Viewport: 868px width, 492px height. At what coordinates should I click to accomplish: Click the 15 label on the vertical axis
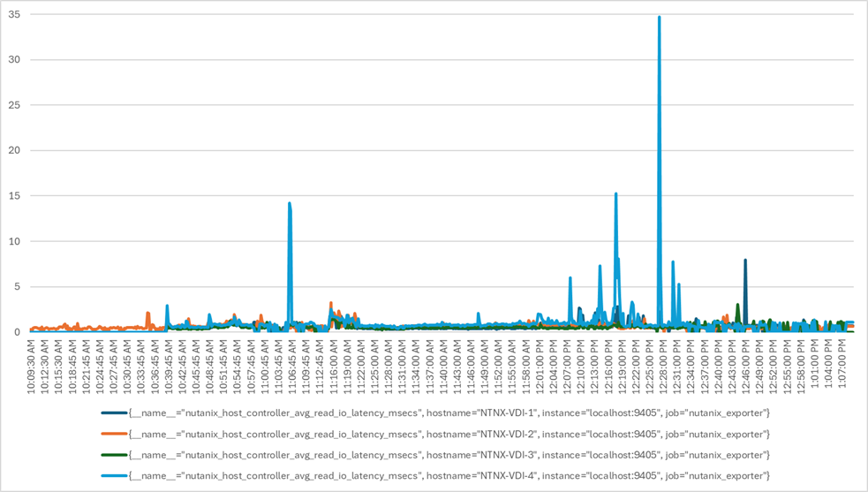(14, 196)
